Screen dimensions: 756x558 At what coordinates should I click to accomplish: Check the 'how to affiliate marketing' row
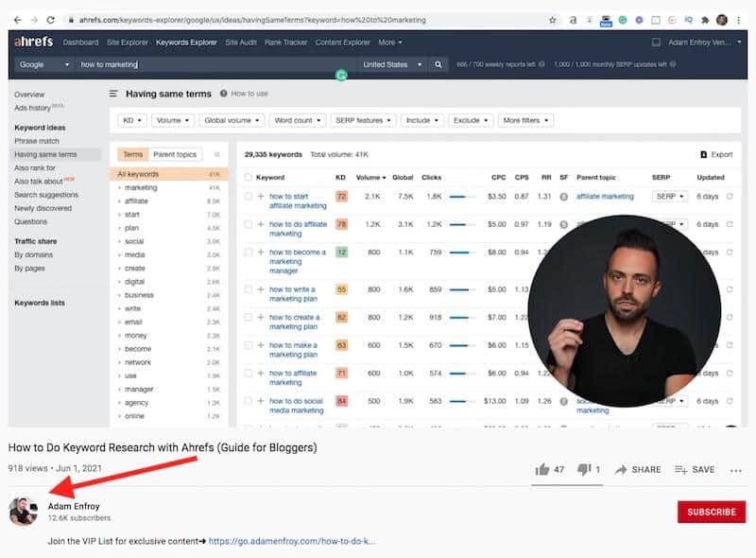tap(249, 374)
